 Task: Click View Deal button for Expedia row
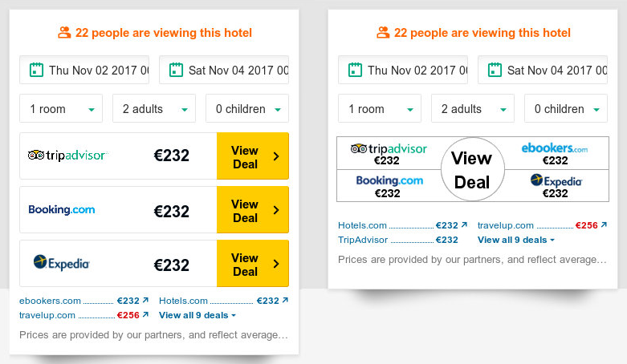[253, 263]
